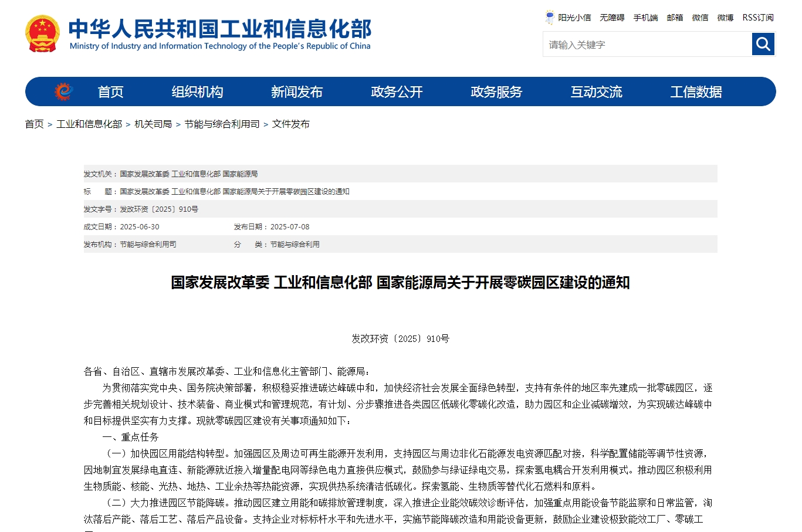
Task: Click the 邮箱 mailbox icon
Action: pos(674,18)
